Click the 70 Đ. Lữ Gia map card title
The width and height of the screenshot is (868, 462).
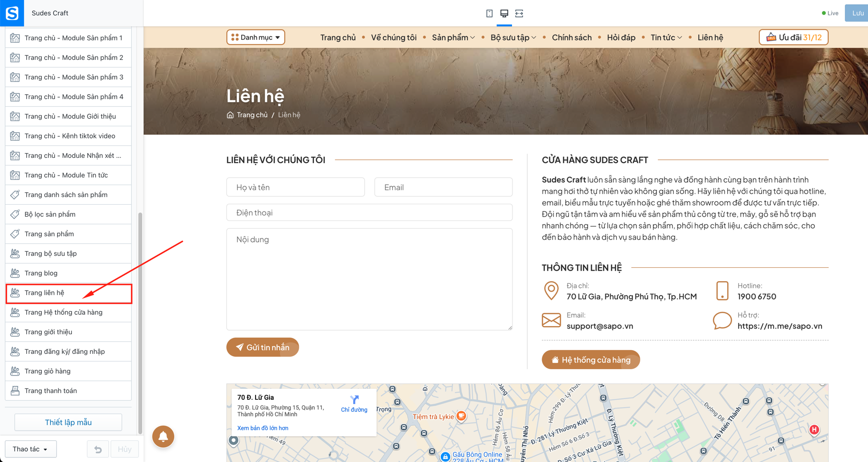pyautogui.click(x=256, y=397)
